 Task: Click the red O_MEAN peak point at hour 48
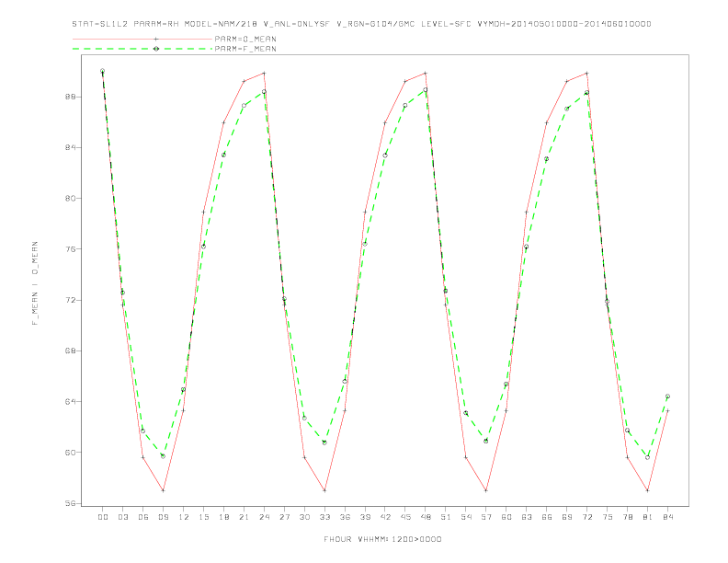[x=426, y=73]
